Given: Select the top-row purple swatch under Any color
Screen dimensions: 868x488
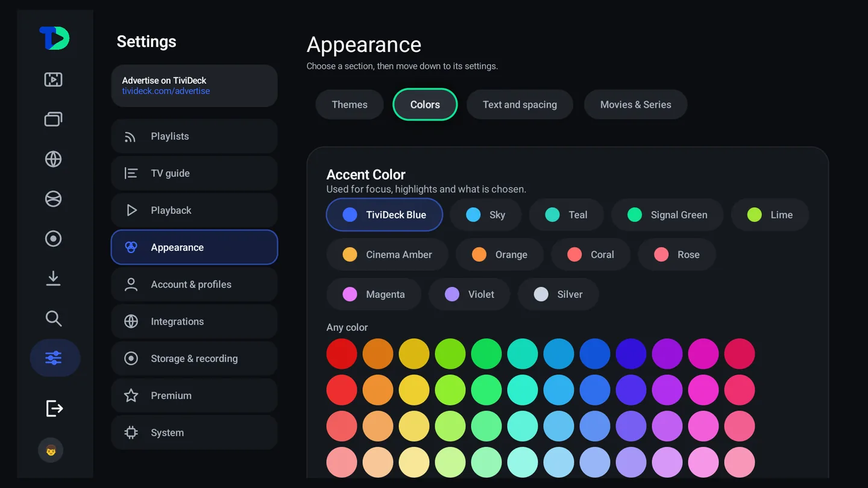Looking at the screenshot, I should [x=667, y=354].
